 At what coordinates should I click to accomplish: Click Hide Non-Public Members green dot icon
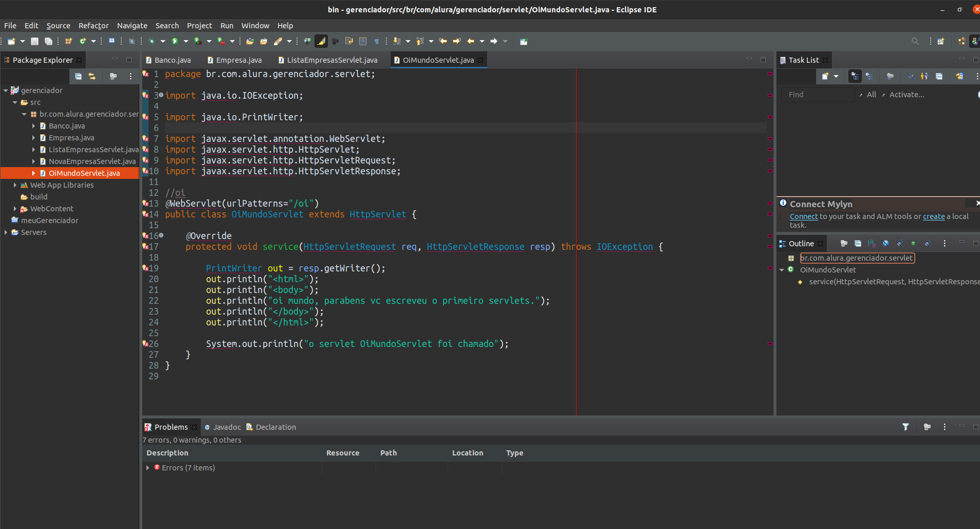click(913, 243)
